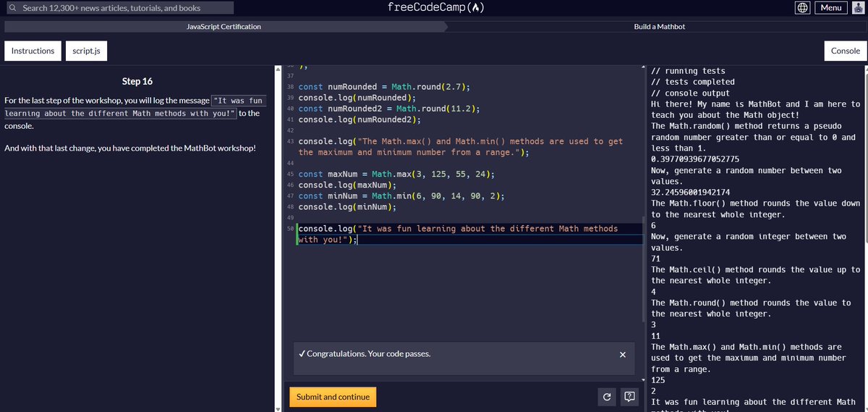Focus the search articles field

120,8
